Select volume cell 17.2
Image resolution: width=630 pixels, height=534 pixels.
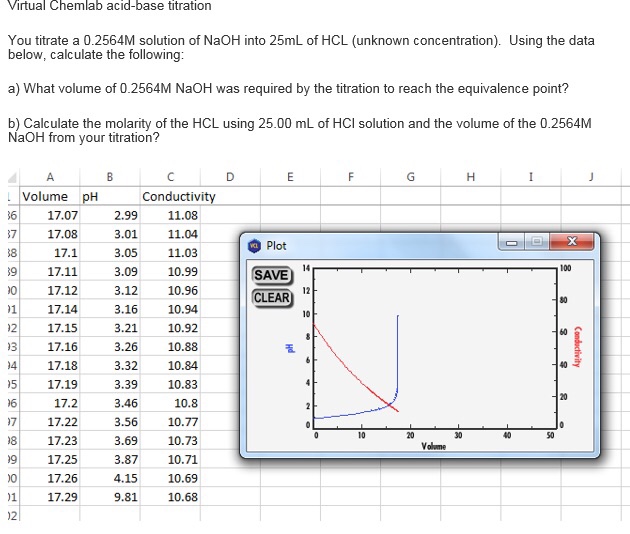(x=49, y=403)
